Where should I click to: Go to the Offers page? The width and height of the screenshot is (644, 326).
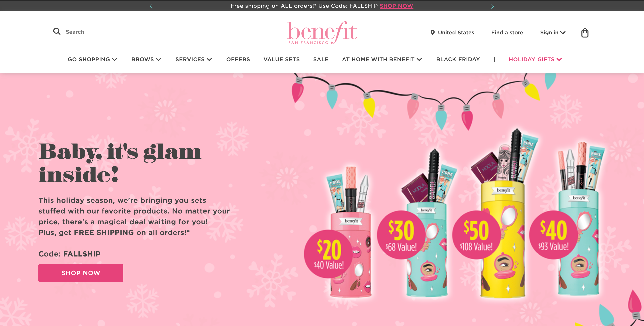[238, 59]
